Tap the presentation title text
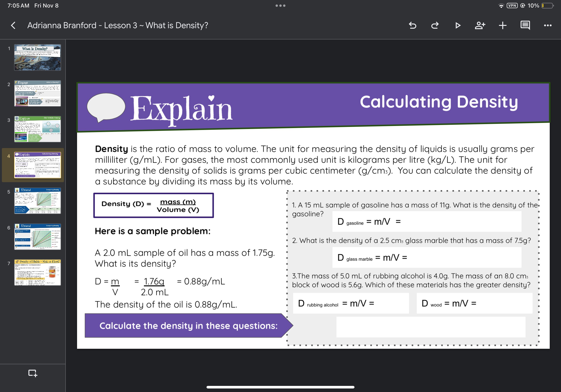561x392 pixels. coord(117,25)
